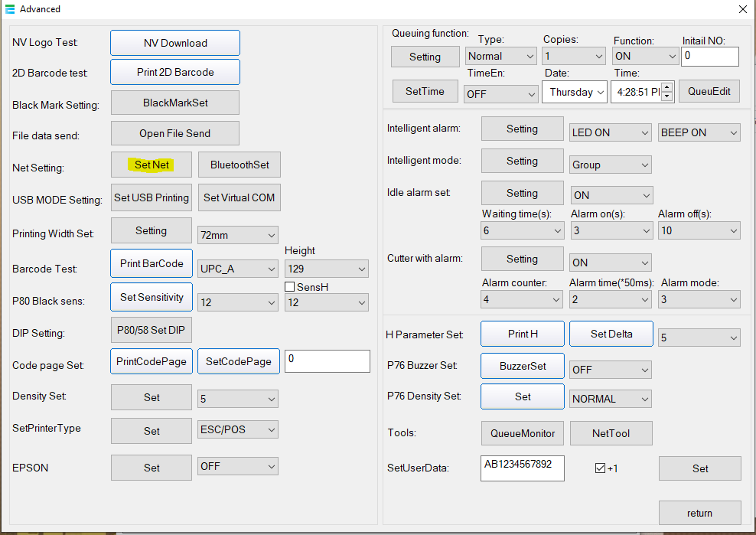Uncheck the +1 checkbox beside SetUserData
This screenshot has width=756, height=535.
tap(601, 468)
